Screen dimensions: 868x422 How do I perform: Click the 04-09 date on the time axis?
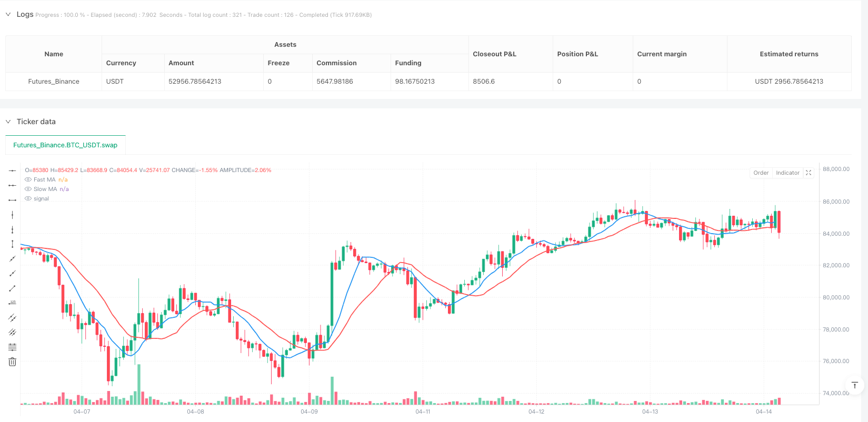tap(309, 411)
